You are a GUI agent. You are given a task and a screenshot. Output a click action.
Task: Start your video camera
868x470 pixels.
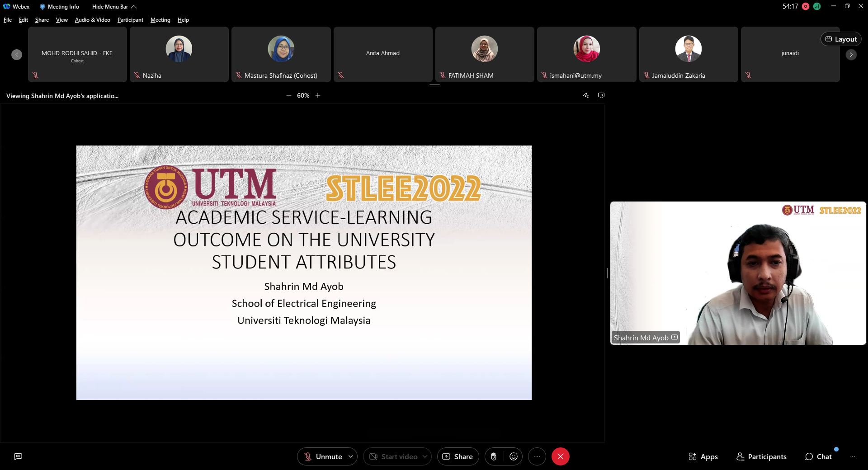click(x=393, y=456)
